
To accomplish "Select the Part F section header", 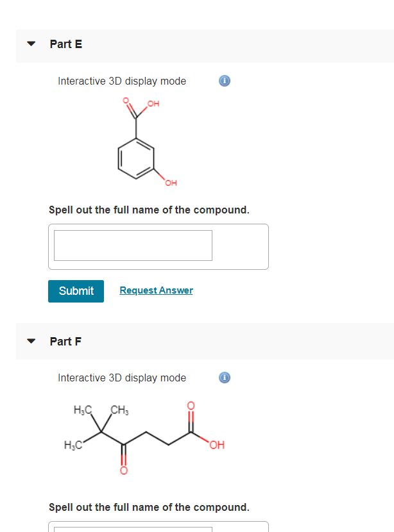I will [65, 341].
